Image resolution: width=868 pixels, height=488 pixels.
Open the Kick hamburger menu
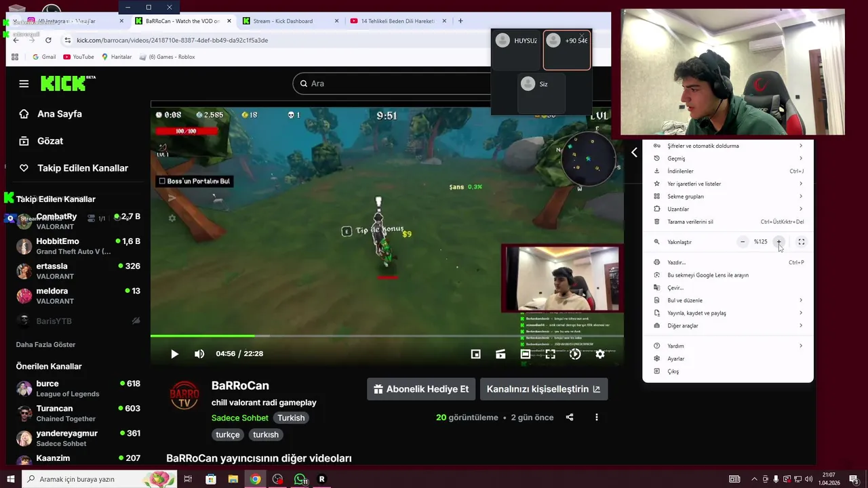[24, 83]
